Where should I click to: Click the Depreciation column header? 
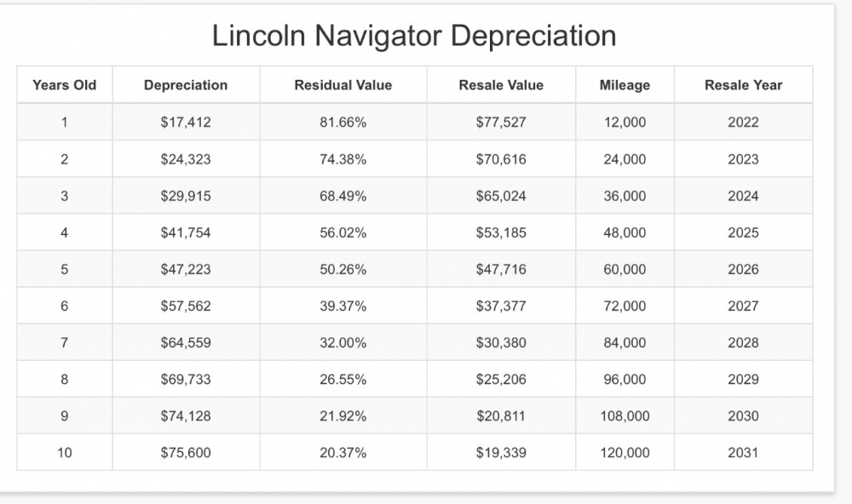pos(186,85)
